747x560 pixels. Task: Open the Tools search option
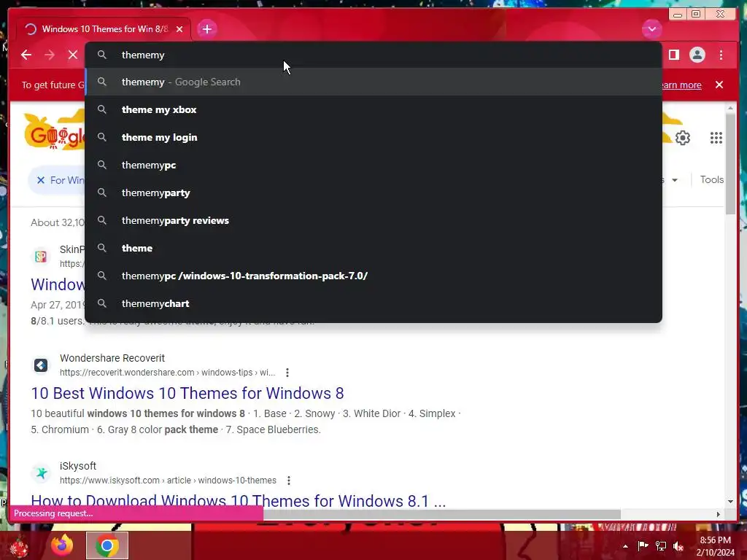[712, 179]
